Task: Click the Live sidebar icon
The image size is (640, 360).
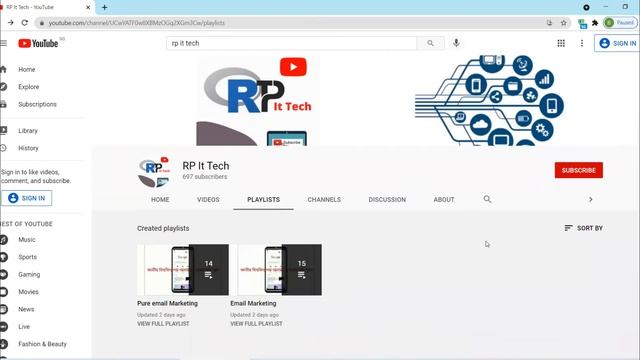Action: [x=4, y=327]
